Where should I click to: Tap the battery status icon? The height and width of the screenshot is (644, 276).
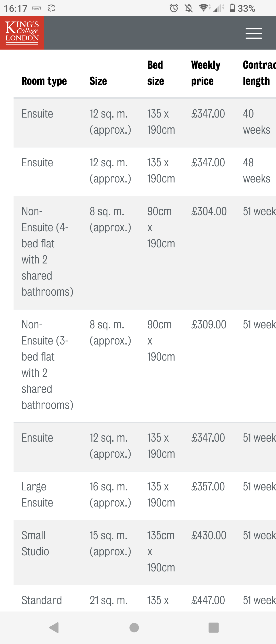[232, 8]
